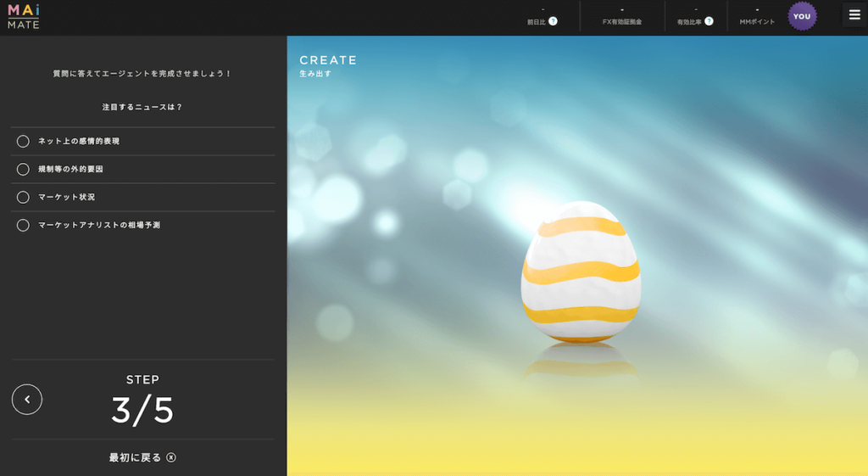Screen dimensions: 868x476
Task: Choose the マーケット状況 radio option
Action: [23, 197]
